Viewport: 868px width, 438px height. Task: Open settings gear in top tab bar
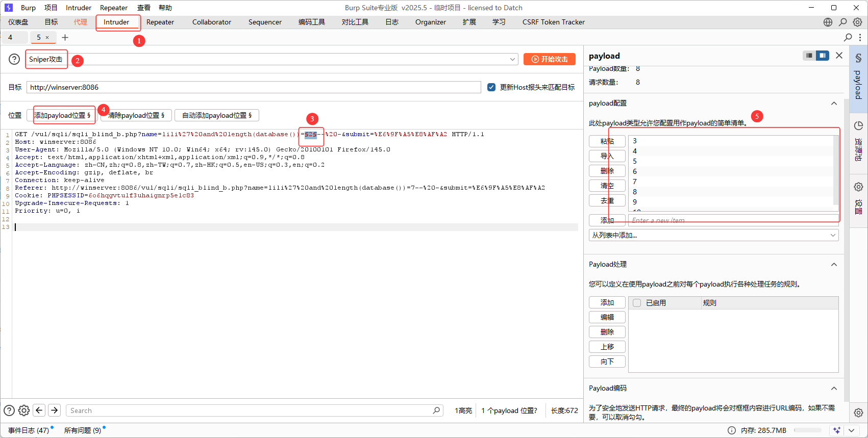click(x=858, y=22)
